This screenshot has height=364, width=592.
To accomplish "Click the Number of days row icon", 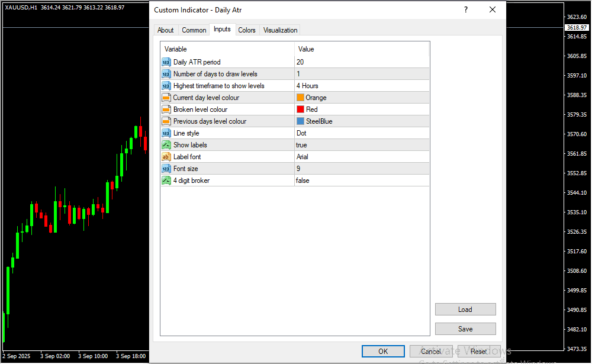I will tap(166, 74).
